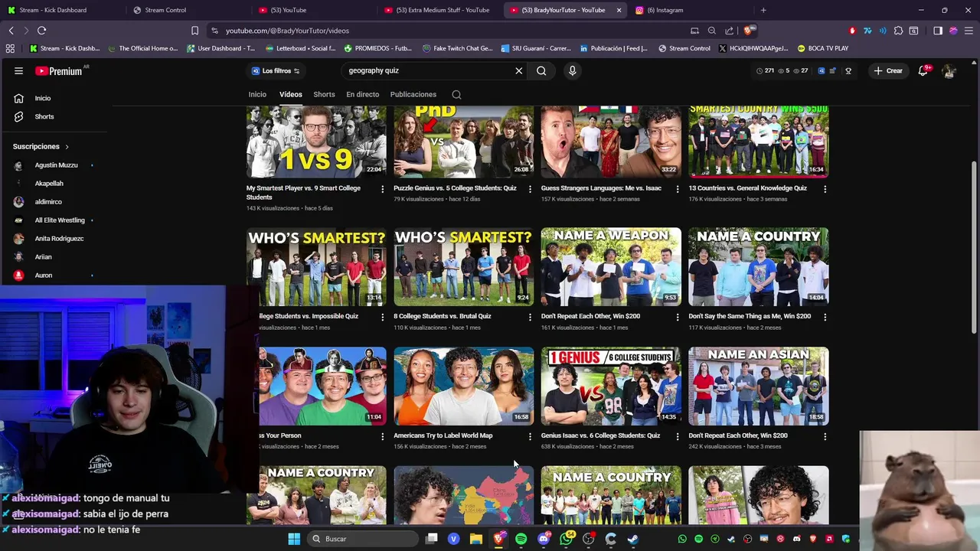Open 13 Countries vs. General Knowledge Quiz title
Image resolution: width=980 pixels, height=551 pixels.
747,188
